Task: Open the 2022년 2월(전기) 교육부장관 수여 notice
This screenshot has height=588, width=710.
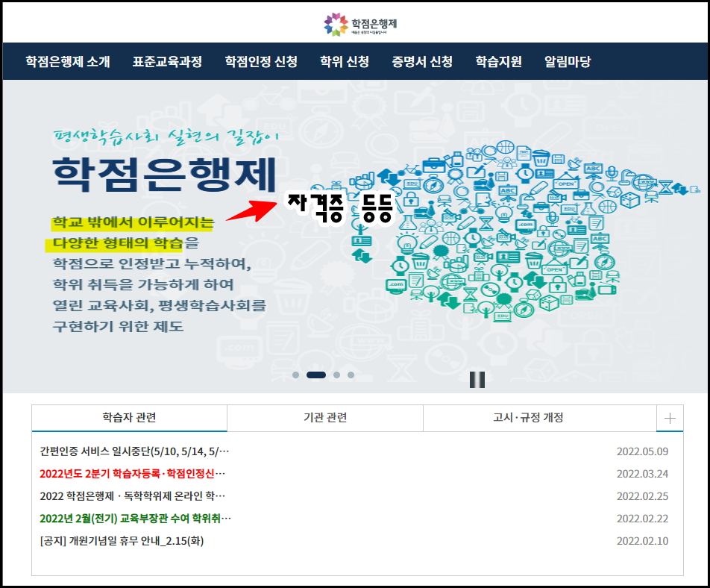Action: [x=136, y=519]
